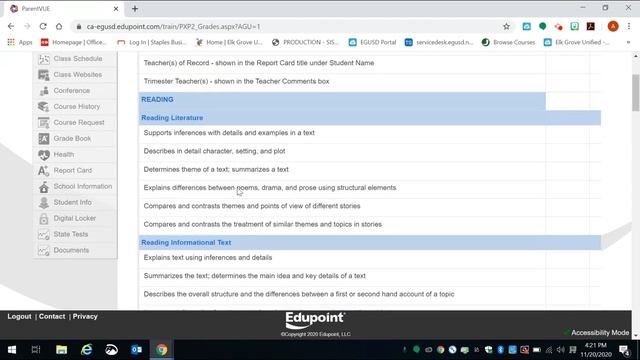
Task: Open the Report Card A+ icon
Action: (44, 171)
